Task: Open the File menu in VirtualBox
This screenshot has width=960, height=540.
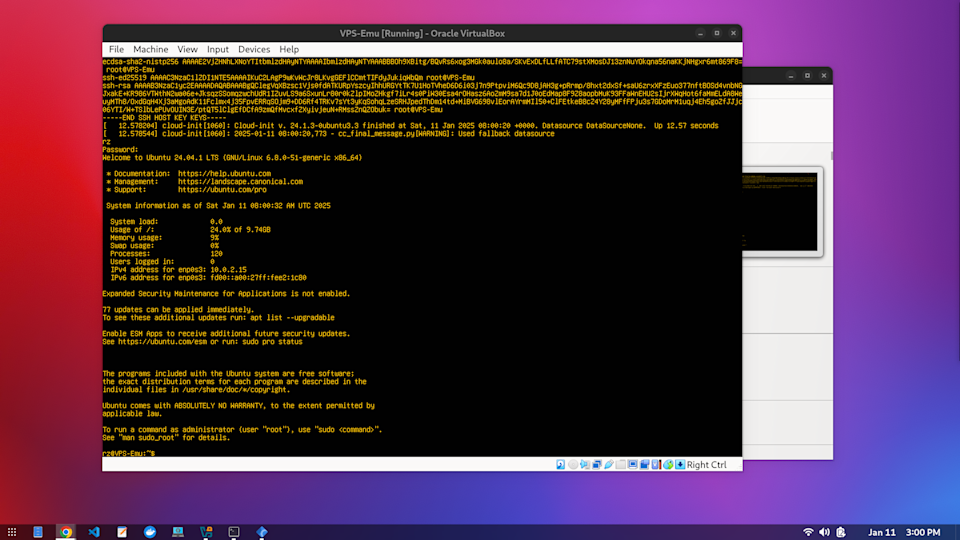Action: pyautogui.click(x=116, y=49)
